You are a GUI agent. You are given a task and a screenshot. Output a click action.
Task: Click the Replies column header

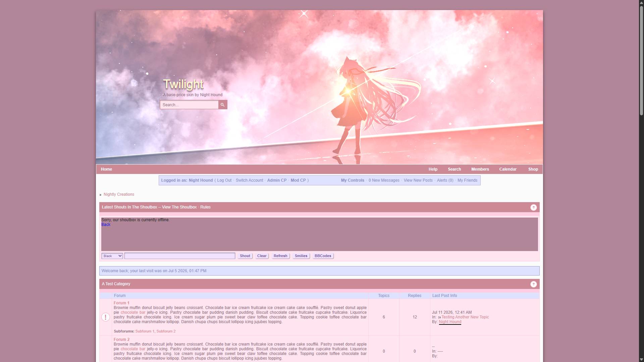point(415,296)
